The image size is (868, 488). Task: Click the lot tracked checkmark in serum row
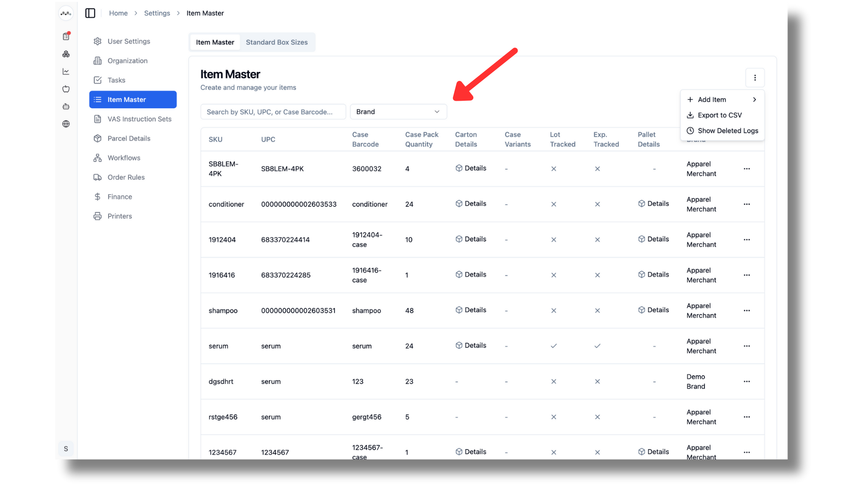tap(553, 346)
